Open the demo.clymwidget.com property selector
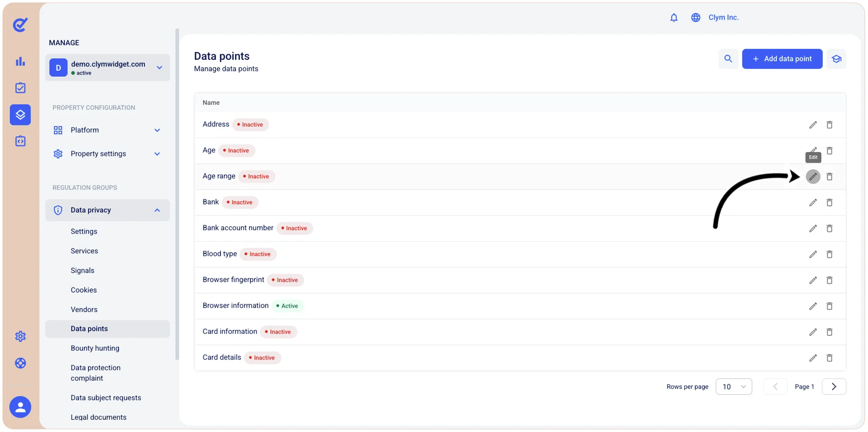Image resolution: width=868 pixels, height=432 pixels. pos(107,68)
